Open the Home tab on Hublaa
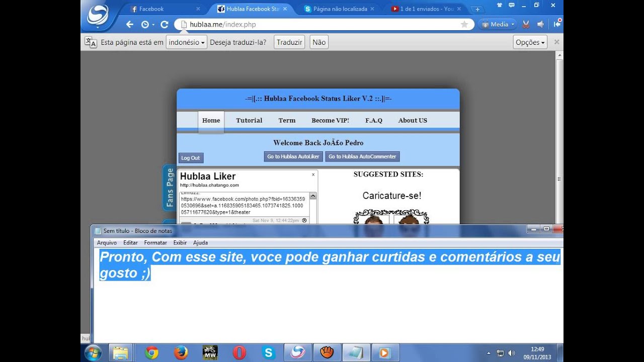The height and width of the screenshot is (362, 644). click(211, 120)
